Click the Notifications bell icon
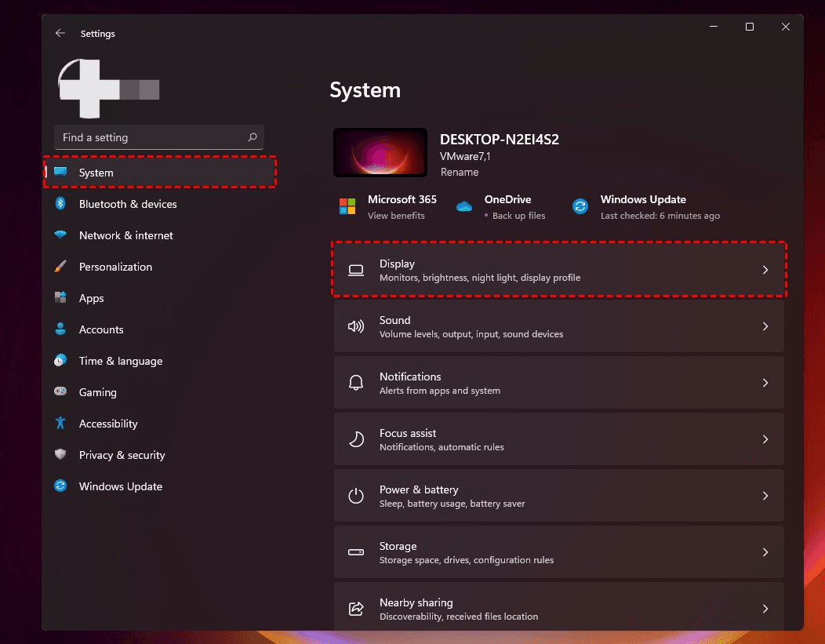The height and width of the screenshot is (644, 825). click(356, 383)
